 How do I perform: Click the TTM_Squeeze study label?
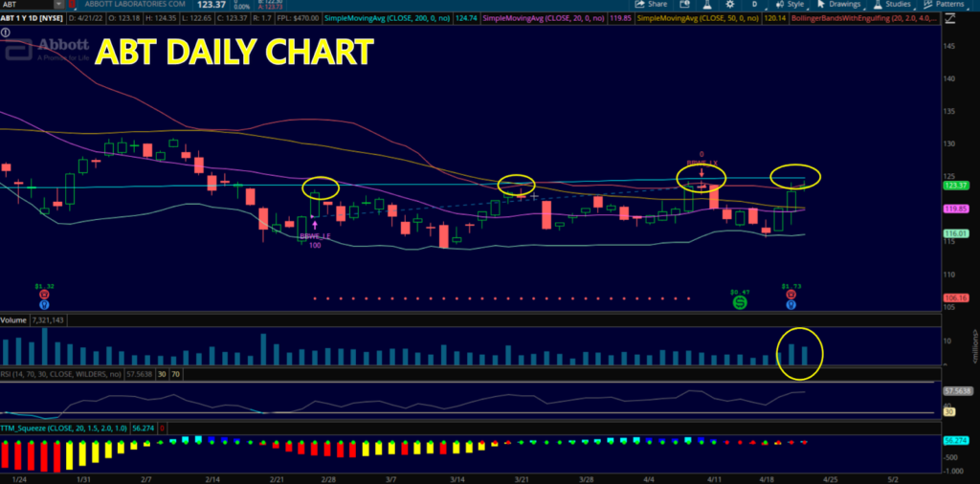(64, 428)
